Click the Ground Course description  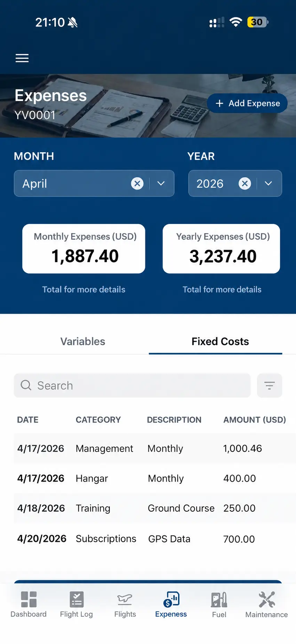click(181, 509)
